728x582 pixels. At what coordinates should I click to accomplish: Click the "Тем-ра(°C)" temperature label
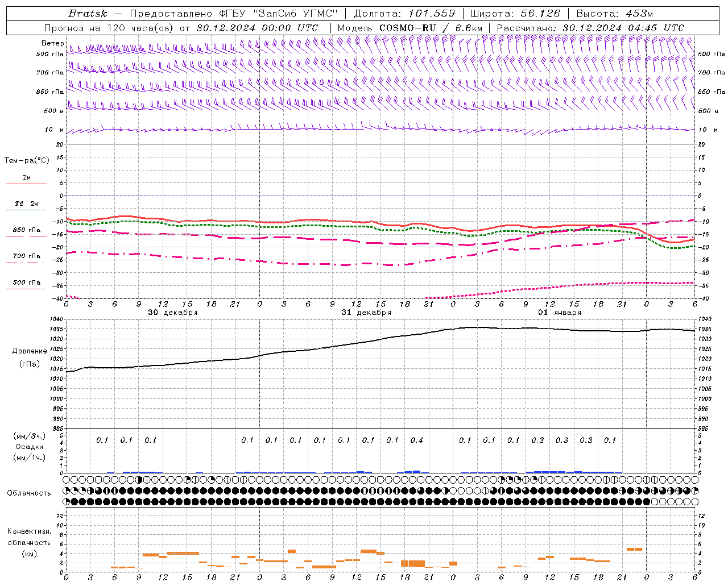27,161
